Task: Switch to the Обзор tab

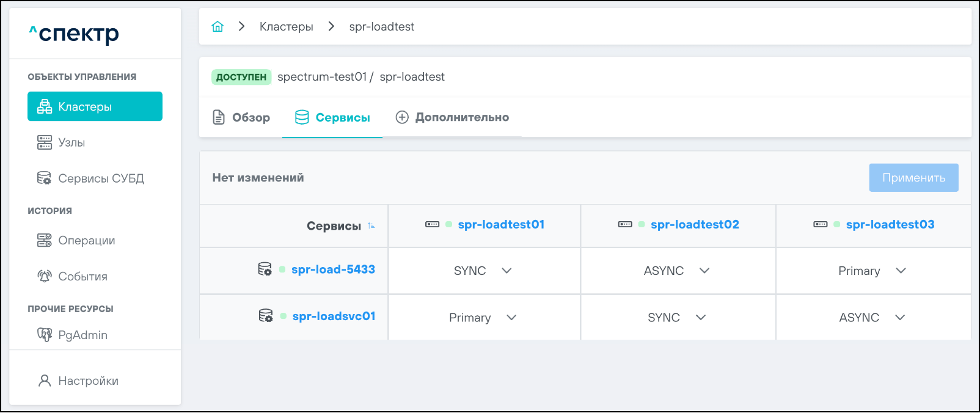Action: click(241, 117)
